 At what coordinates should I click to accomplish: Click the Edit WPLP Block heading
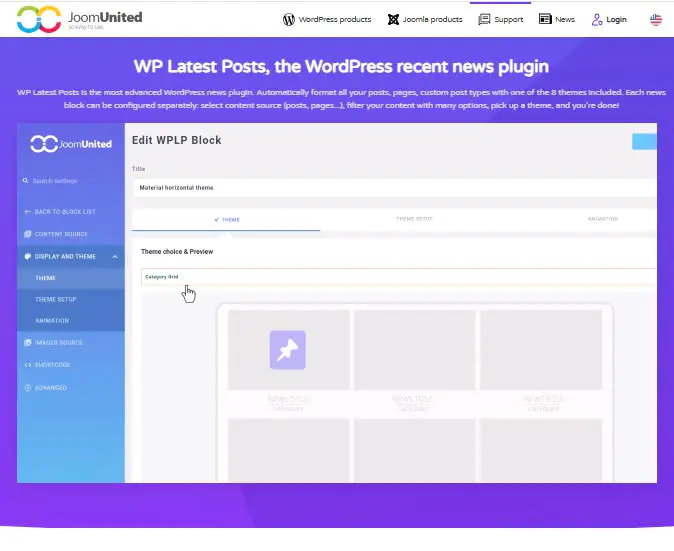click(x=177, y=140)
